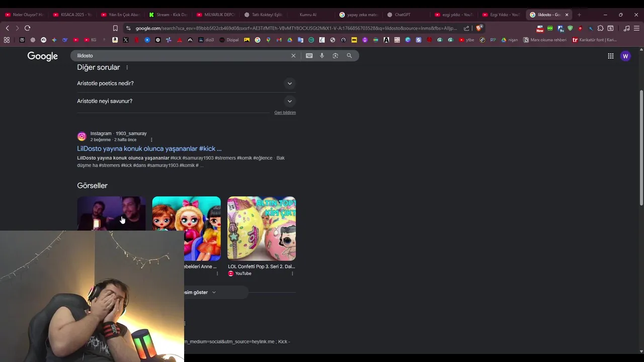The width and height of the screenshot is (644, 362).
Task: Click the address bar URL
Action: [x=296, y=28]
